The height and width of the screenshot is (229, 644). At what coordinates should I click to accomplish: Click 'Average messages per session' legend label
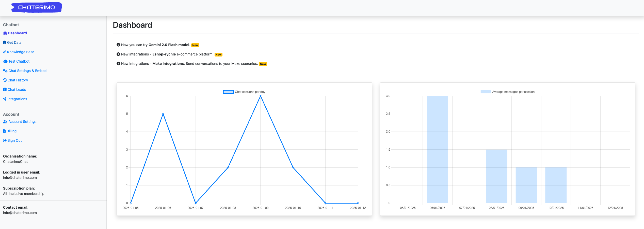tap(513, 92)
